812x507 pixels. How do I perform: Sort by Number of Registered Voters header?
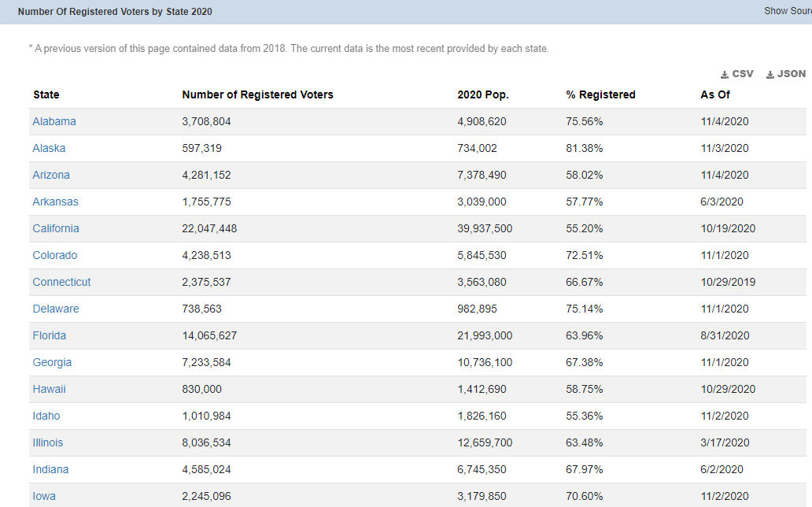[257, 95]
